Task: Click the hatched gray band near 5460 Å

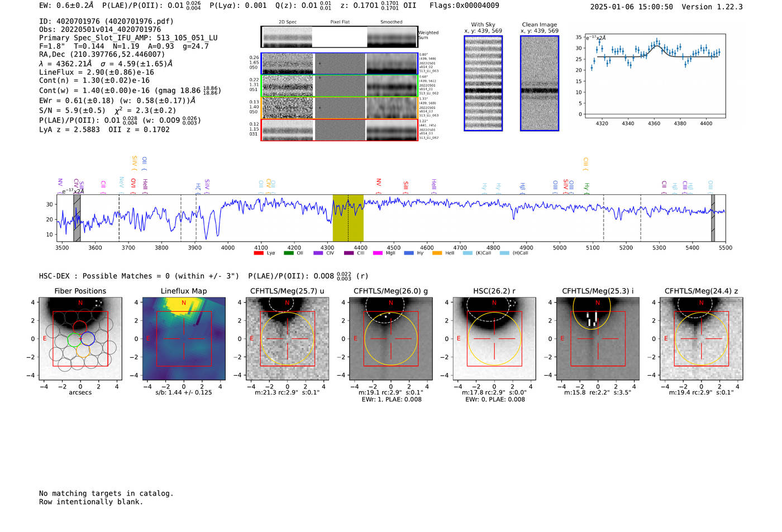Action: point(713,218)
